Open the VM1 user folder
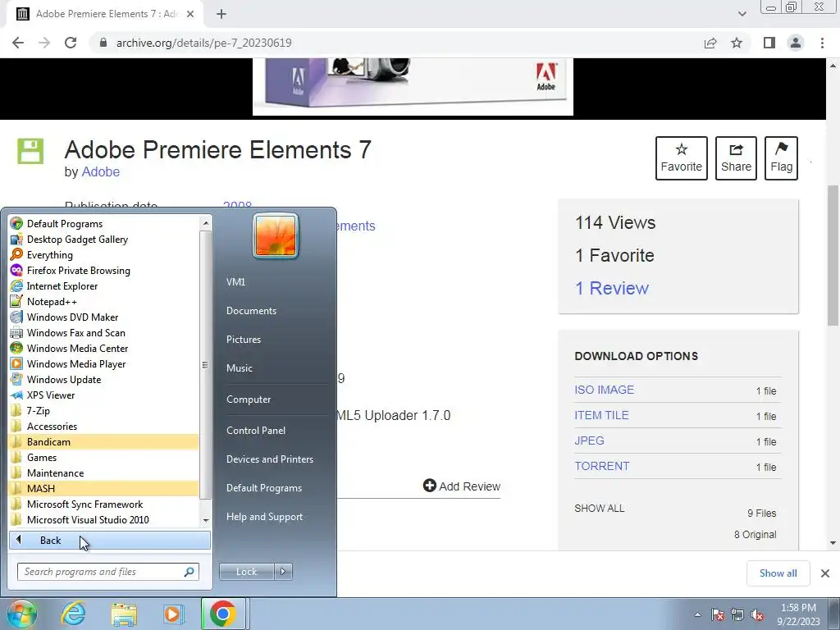The height and width of the screenshot is (630, 840). [235, 282]
